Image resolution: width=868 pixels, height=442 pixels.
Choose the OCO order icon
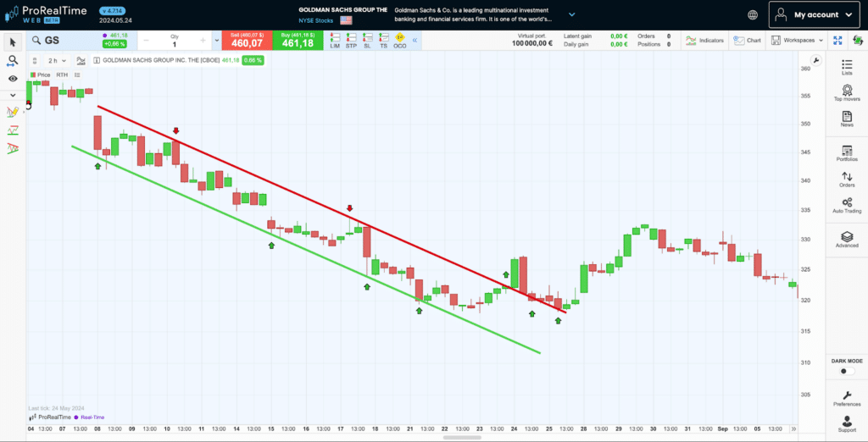[x=400, y=41]
